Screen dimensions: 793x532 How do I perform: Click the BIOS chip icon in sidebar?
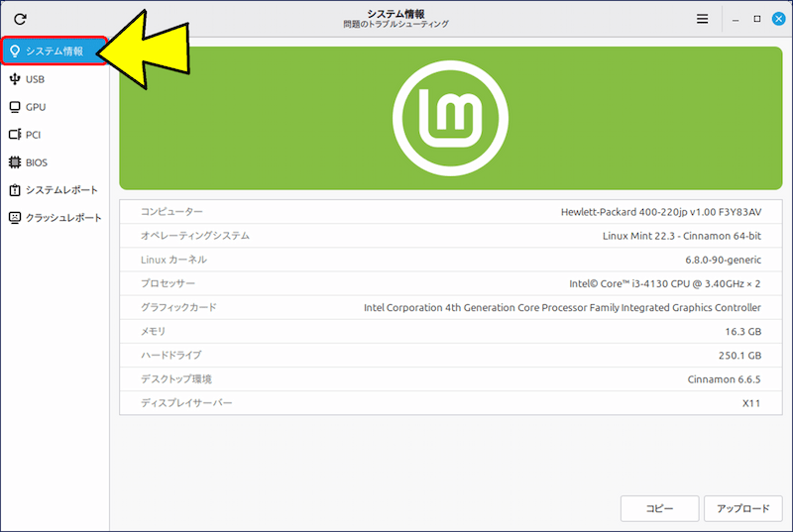[15, 162]
